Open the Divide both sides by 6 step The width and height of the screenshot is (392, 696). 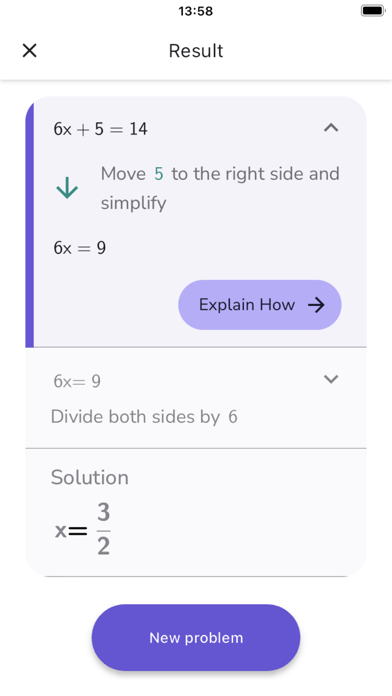[144, 417]
